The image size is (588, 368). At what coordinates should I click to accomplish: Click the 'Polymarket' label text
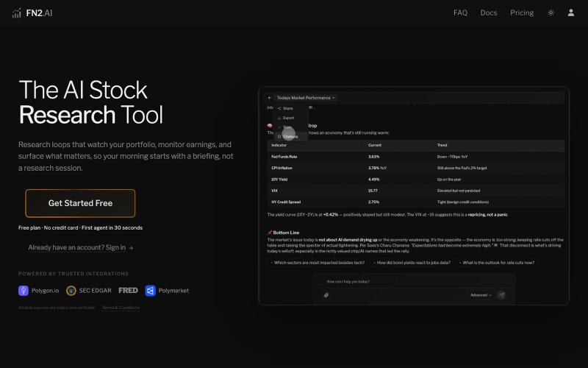[x=173, y=291]
